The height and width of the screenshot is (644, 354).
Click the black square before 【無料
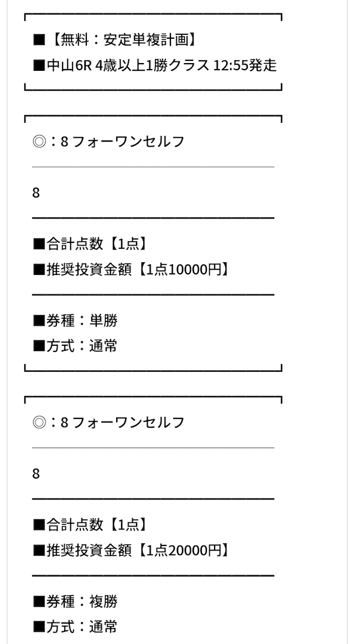click(x=39, y=40)
